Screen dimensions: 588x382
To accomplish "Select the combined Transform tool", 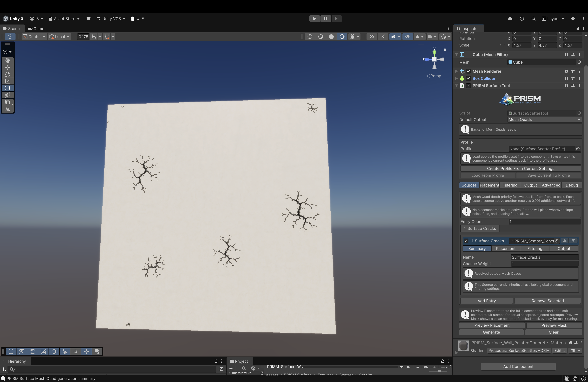I will [8, 95].
